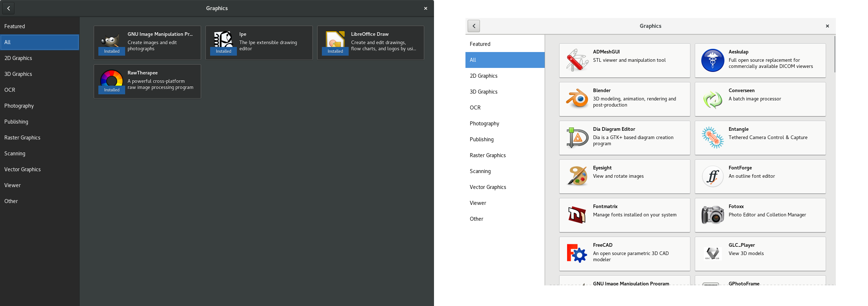The width and height of the screenshot is (868, 306).
Task: Select All category in dark window sidebar
Action: point(40,42)
